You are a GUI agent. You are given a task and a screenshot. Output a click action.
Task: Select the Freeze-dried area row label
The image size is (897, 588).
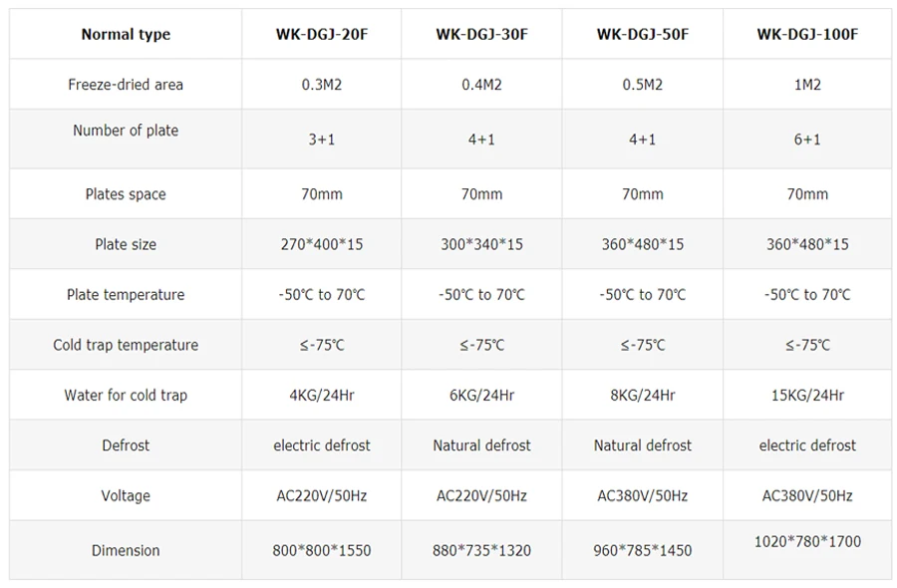pos(126,85)
